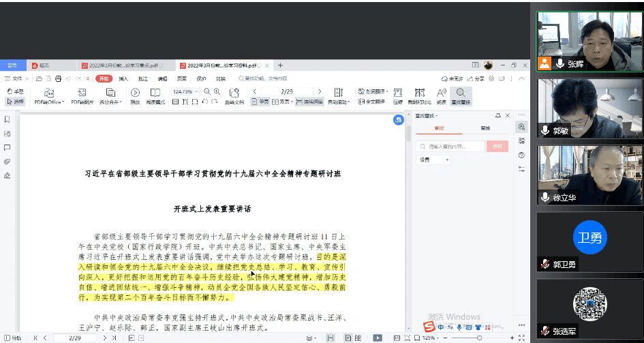The height and width of the screenshot is (343, 644).
Task: Open the PDF转图片 tool
Action: click(82, 97)
